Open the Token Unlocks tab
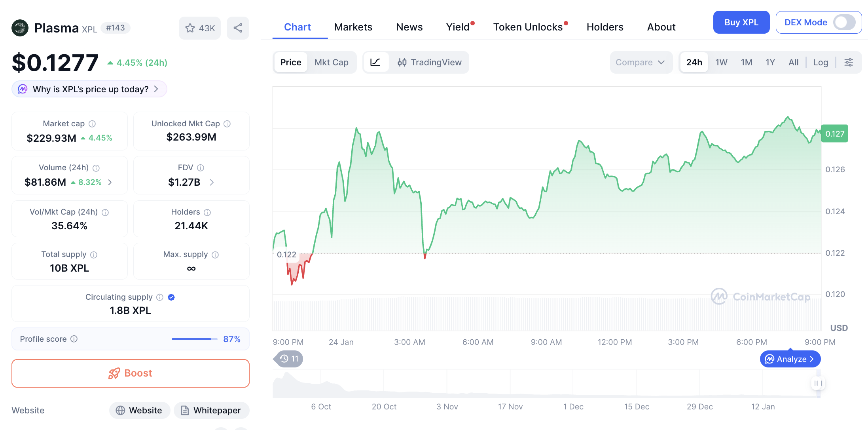Image resolution: width=868 pixels, height=430 pixels. [528, 27]
